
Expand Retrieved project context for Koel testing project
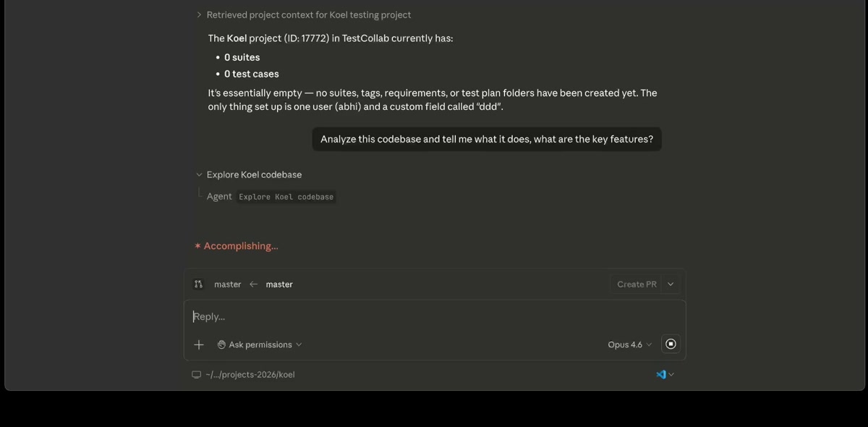point(199,14)
